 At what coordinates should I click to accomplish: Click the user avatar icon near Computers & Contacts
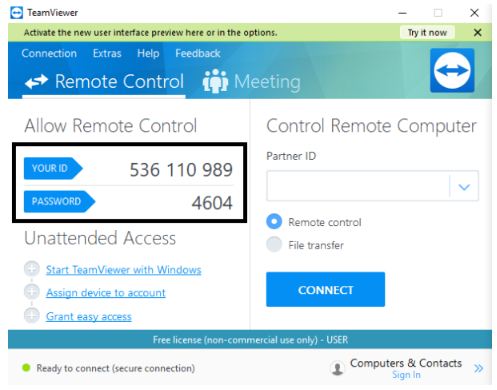[337, 368]
